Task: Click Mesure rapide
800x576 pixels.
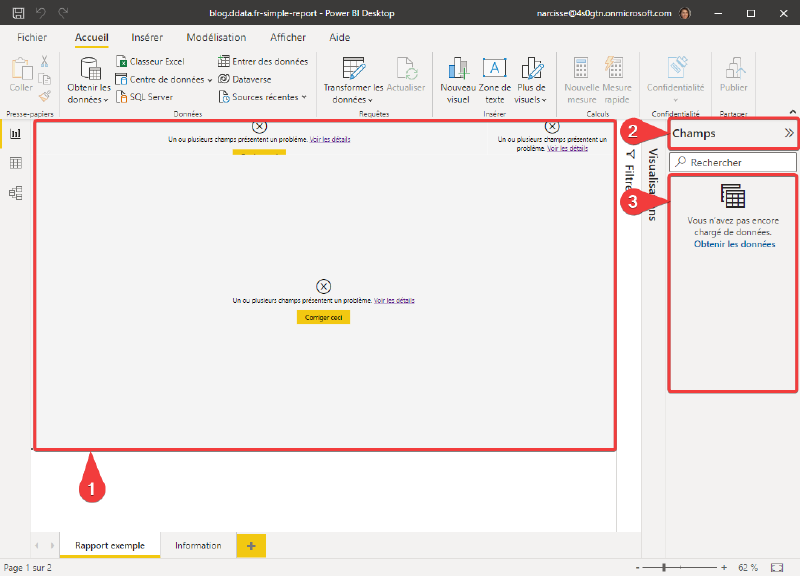Action: coord(616,80)
